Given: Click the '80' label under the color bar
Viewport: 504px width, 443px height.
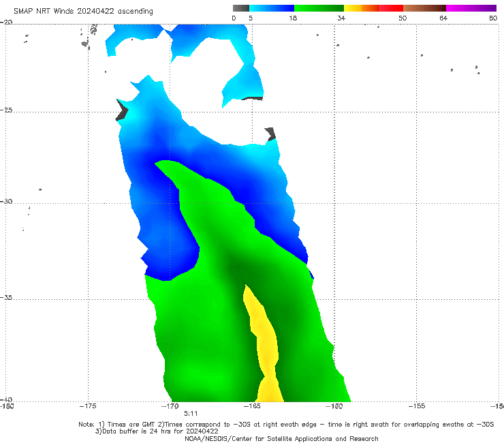Looking at the screenshot, I should tap(493, 18).
